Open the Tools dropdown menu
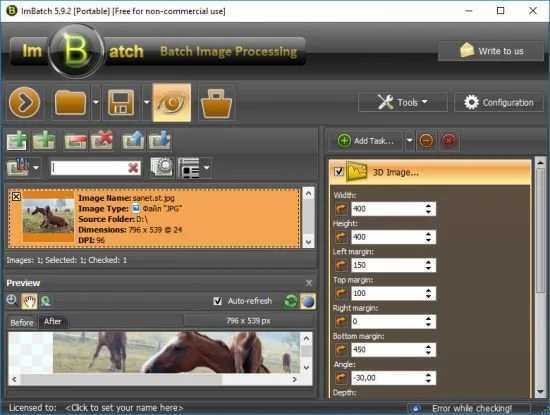 pos(403,102)
